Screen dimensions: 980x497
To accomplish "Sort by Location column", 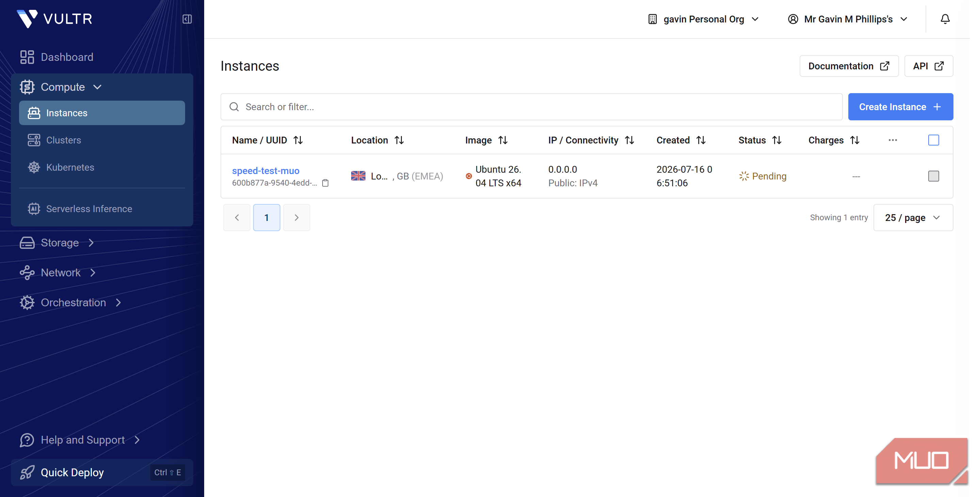I will pyautogui.click(x=399, y=140).
